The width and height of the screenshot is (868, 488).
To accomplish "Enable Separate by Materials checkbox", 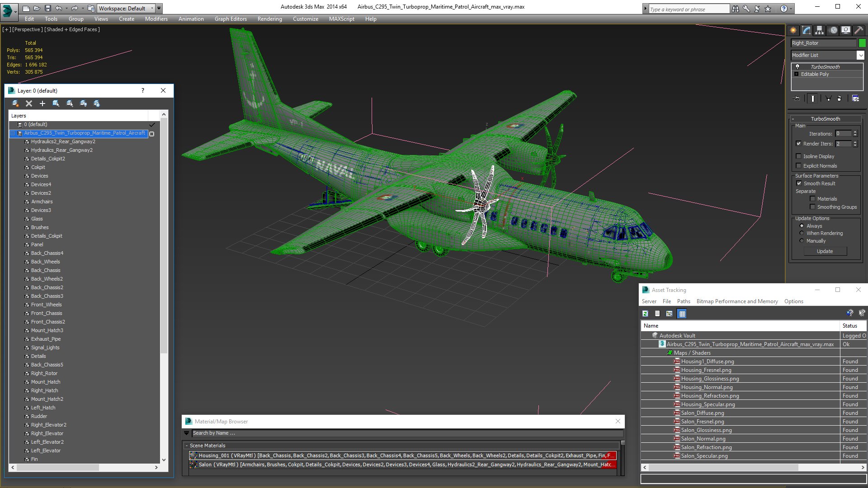I will click(x=812, y=199).
